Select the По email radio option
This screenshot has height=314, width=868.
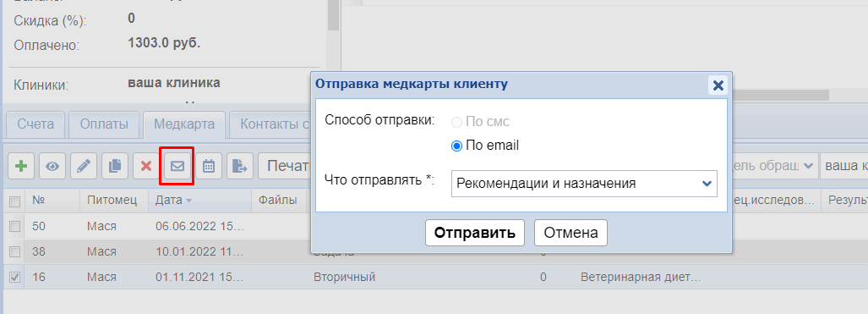(456, 146)
